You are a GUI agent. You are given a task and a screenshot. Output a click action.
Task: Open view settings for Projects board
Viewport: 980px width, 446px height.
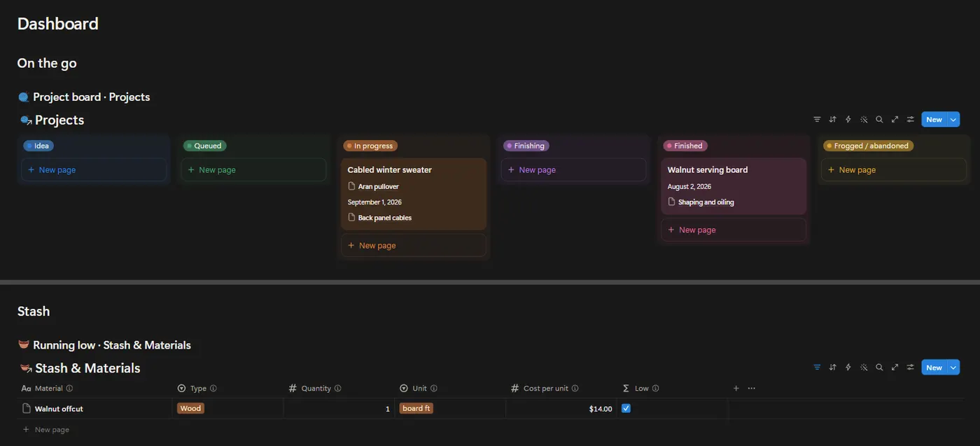pyautogui.click(x=910, y=120)
